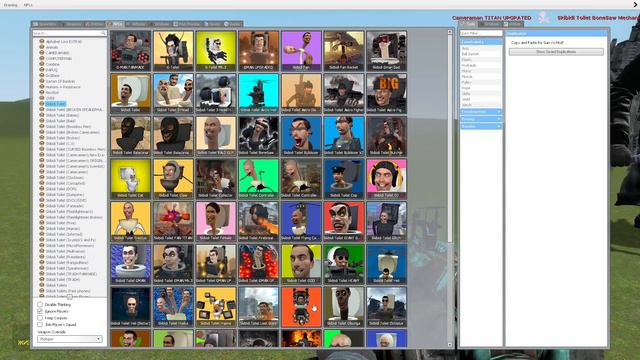
Task: Select the Skibidi Toilet Bonesaw icon
Action: [258, 136]
